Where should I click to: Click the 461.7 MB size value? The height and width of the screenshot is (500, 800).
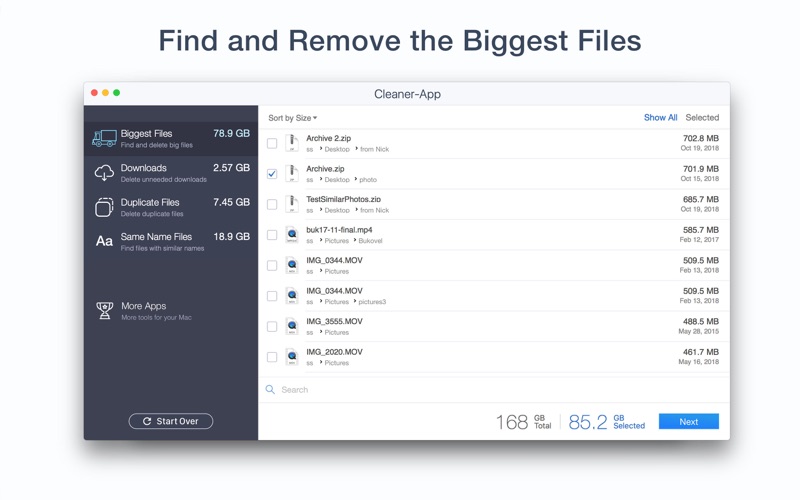coord(701,352)
